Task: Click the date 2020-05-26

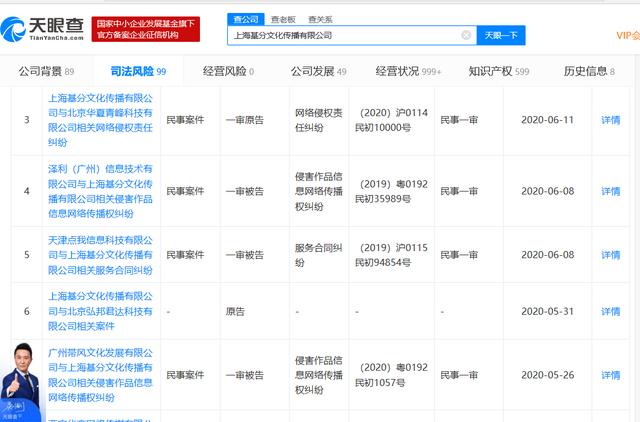Action: (x=547, y=375)
